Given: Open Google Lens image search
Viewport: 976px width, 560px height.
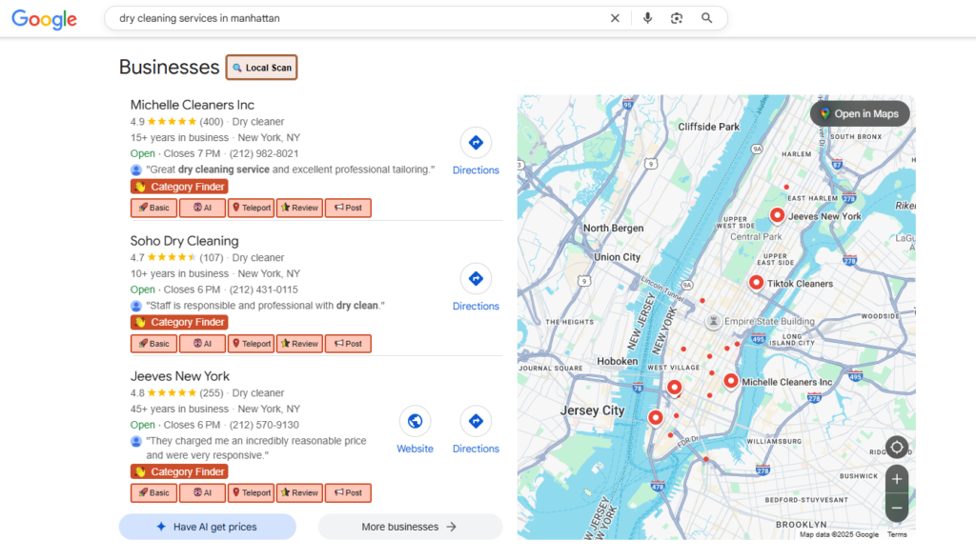Looking at the screenshot, I should pos(677,18).
